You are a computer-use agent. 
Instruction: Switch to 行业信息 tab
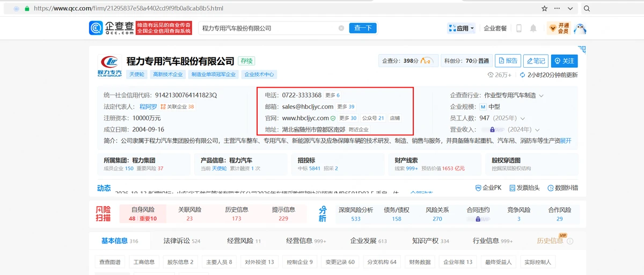pos(493,241)
